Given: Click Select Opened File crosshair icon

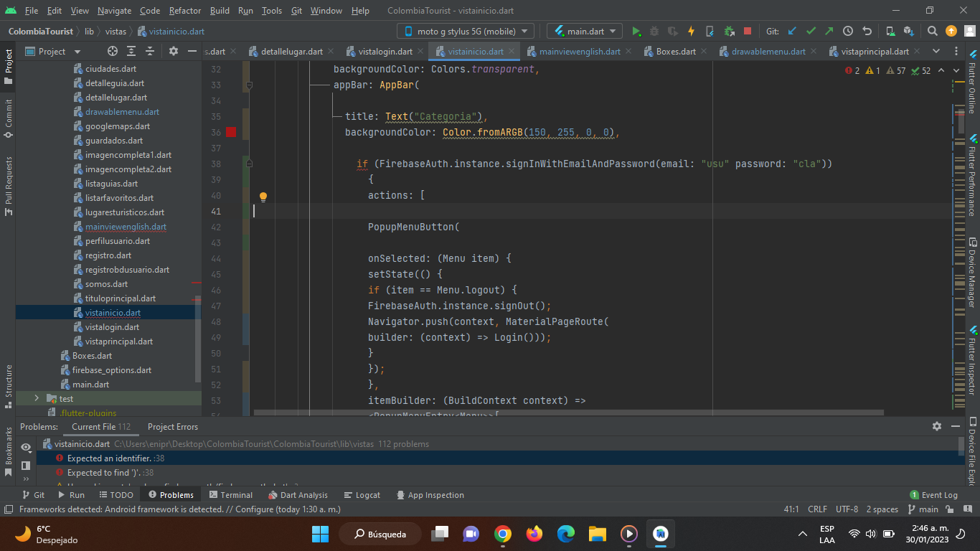Looking at the screenshot, I should [x=113, y=51].
